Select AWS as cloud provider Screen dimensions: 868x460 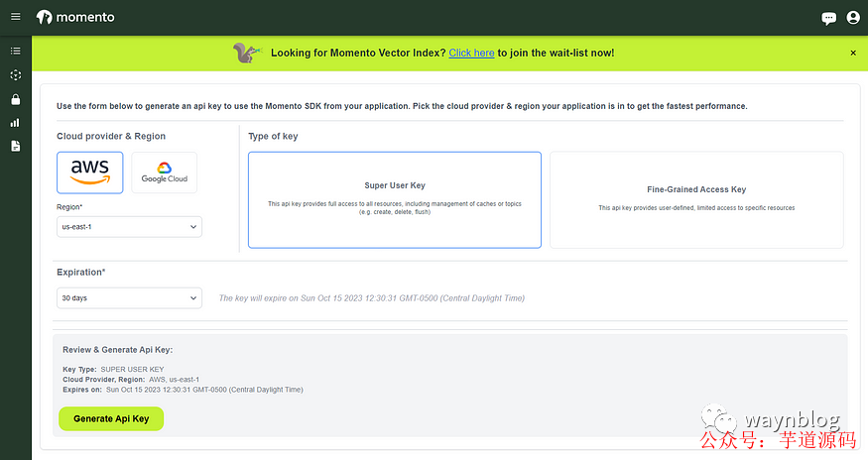[89, 172]
